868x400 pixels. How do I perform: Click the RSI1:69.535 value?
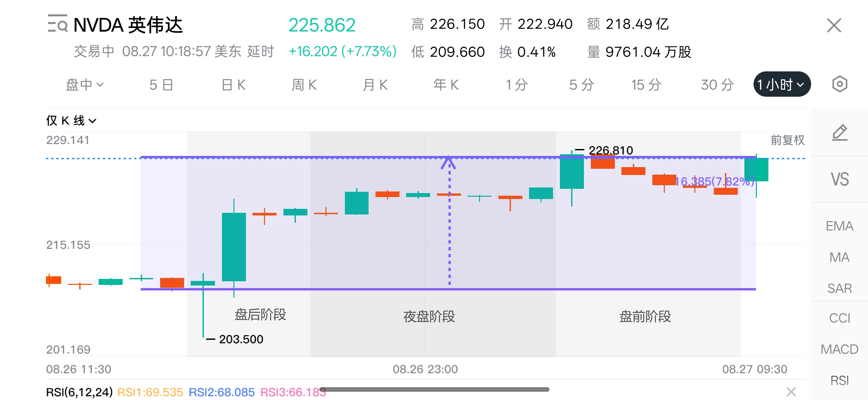[x=150, y=392]
